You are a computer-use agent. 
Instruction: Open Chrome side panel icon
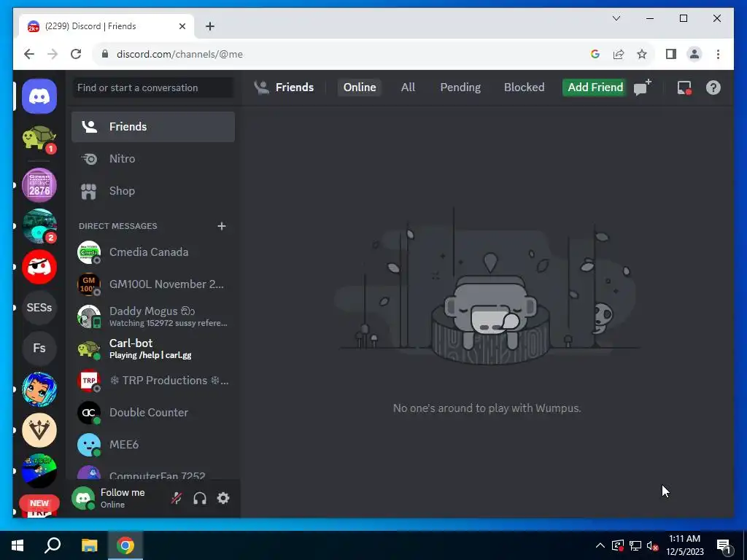click(671, 54)
